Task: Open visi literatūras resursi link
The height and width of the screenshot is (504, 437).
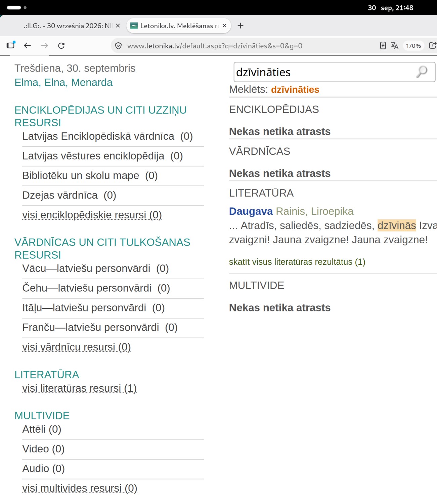Action: tap(79, 388)
